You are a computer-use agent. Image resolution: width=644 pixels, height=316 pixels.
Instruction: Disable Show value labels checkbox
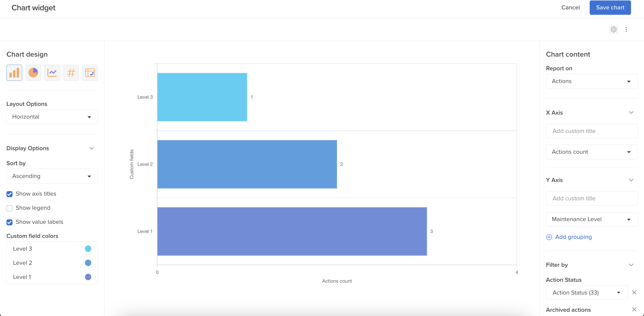[9, 222]
